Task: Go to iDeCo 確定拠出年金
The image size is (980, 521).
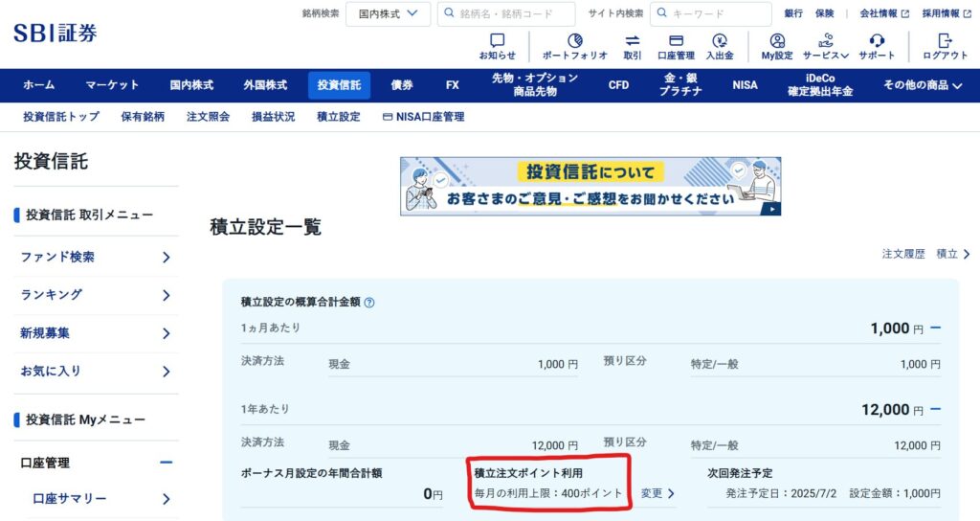Action: point(820,85)
